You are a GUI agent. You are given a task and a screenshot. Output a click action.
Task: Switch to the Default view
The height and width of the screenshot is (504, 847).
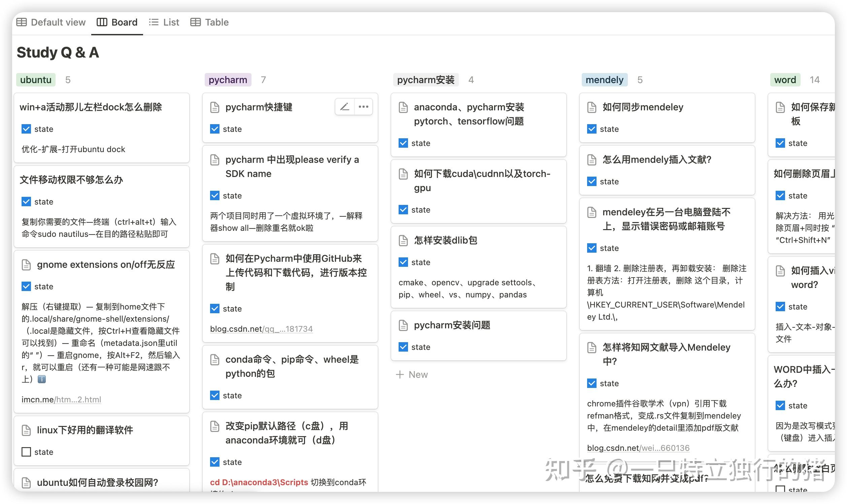(23, 22)
